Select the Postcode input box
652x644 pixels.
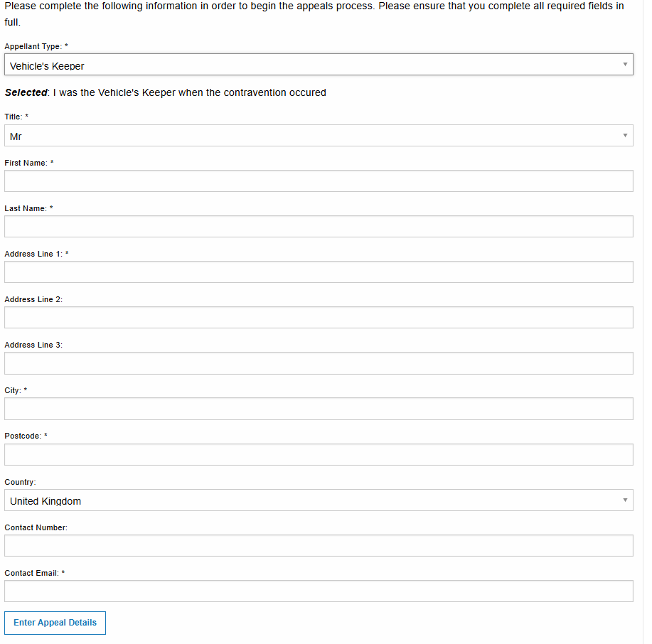(319, 454)
